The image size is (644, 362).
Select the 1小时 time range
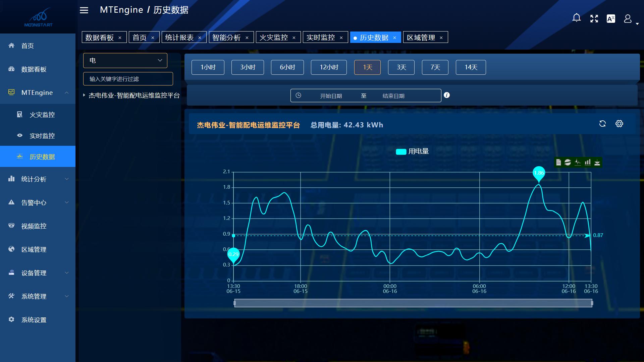click(208, 67)
